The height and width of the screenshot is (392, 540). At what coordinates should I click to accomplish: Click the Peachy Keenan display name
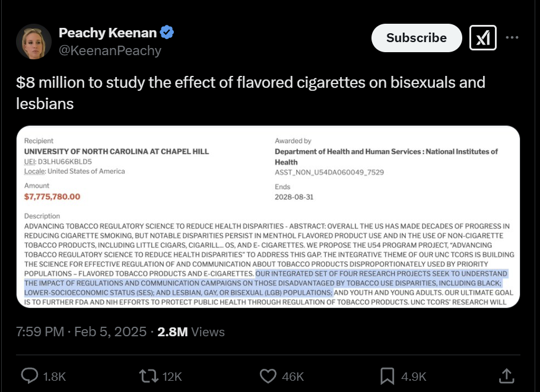(107, 33)
